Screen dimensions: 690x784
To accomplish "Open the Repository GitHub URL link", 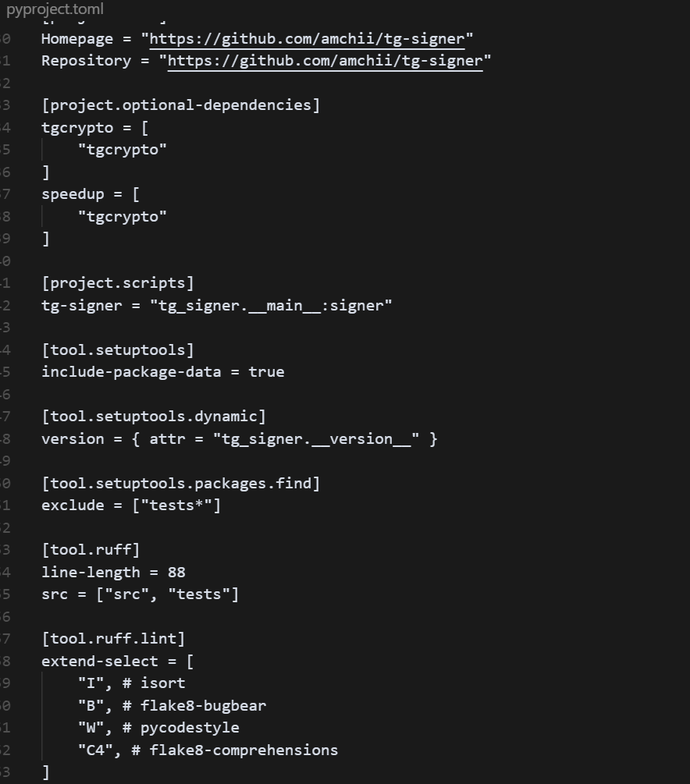I will tap(325, 61).
